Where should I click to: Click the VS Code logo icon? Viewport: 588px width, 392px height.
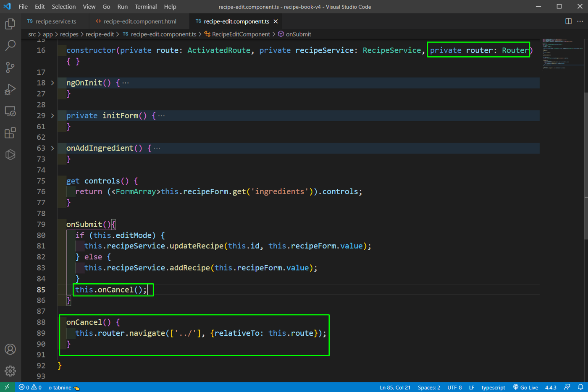7,6
